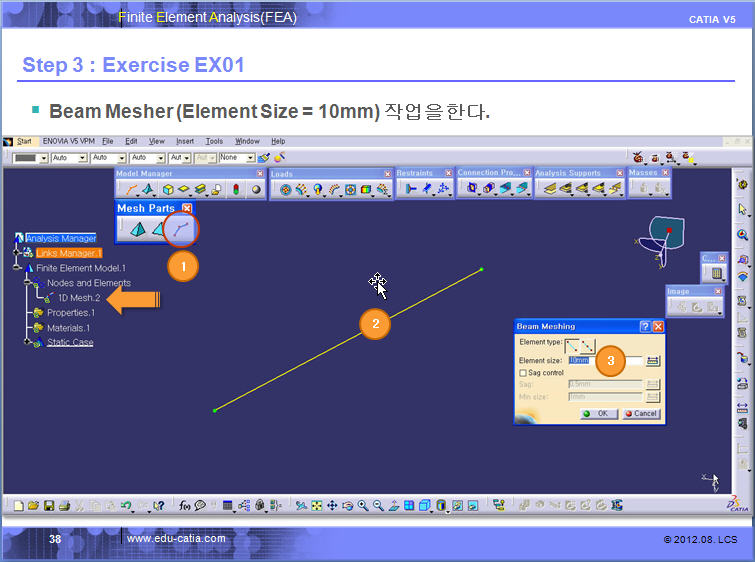This screenshot has width=755, height=562.
Task: Choose the parabolic beam element type
Action: click(587, 343)
